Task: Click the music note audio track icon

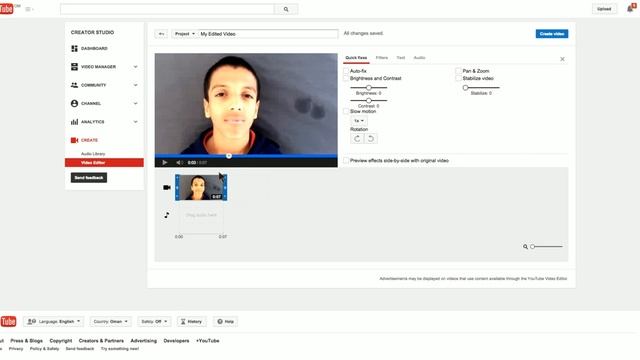Action: tap(167, 215)
